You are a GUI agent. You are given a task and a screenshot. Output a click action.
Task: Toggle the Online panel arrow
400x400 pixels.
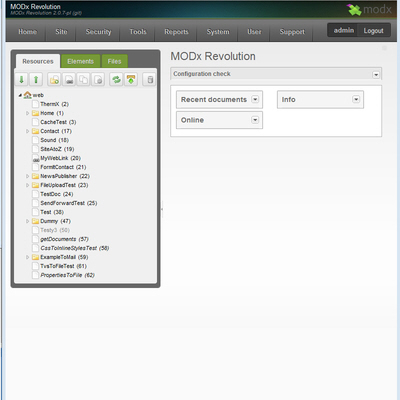[x=255, y=120]
